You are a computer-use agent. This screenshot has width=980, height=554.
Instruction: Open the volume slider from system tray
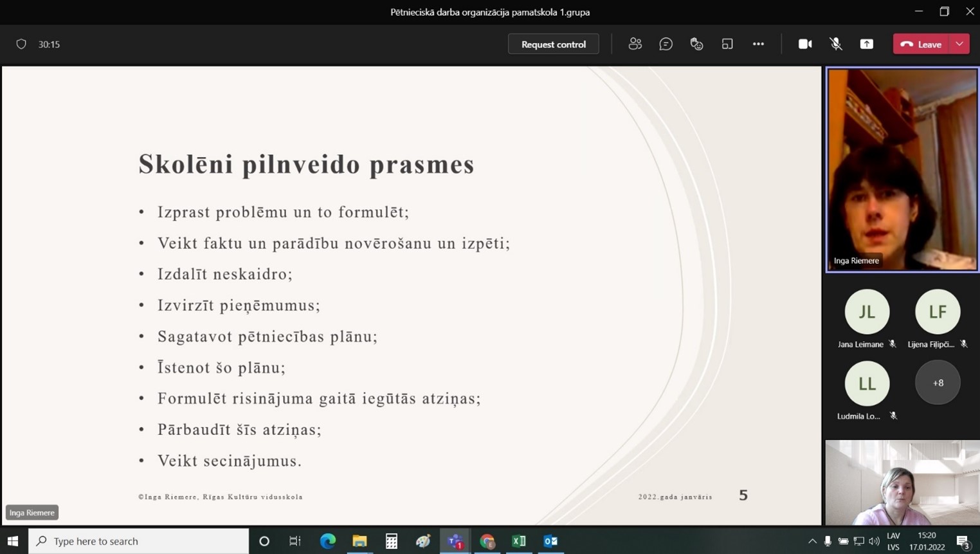point(873,541)
